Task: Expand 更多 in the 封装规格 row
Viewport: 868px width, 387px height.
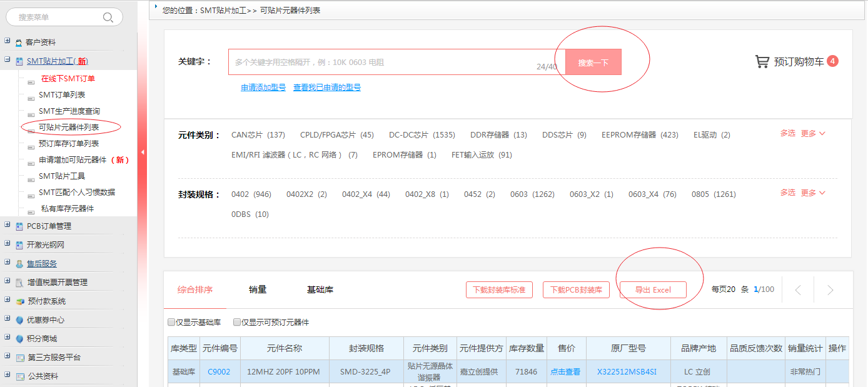Action: click(x=813, y=193)
